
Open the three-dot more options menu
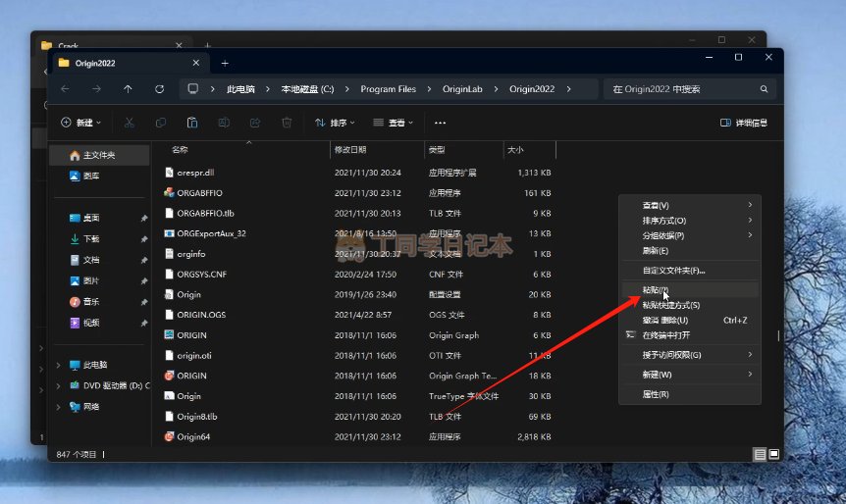440,123
